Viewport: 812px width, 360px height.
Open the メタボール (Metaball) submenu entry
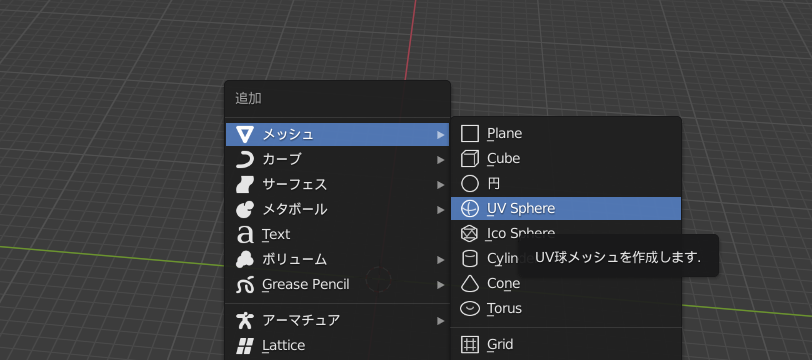tap(338, 209)
